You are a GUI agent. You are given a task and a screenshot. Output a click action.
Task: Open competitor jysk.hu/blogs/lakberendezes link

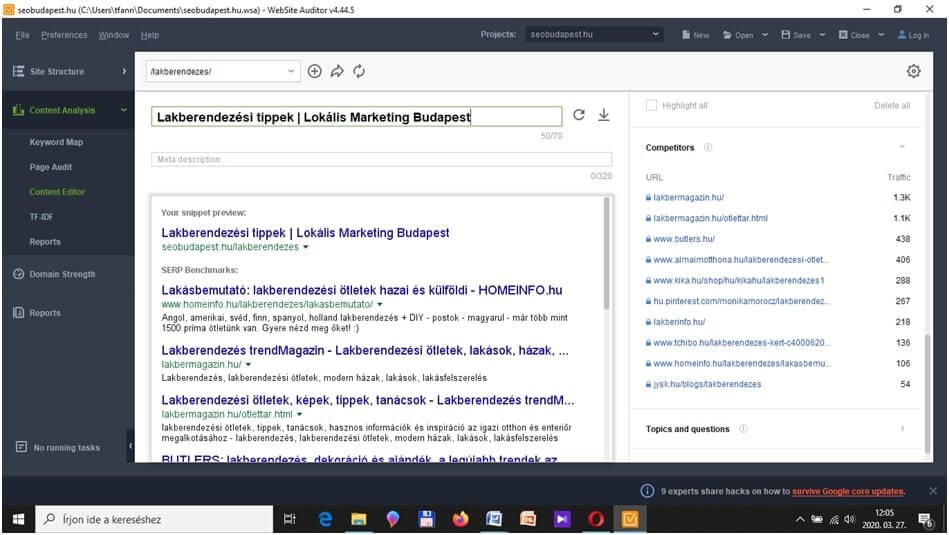(707, 384)
